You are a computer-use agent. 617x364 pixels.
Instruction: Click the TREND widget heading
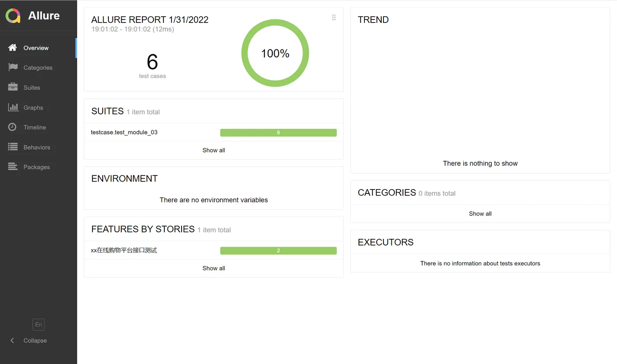(x=373, y=19)
